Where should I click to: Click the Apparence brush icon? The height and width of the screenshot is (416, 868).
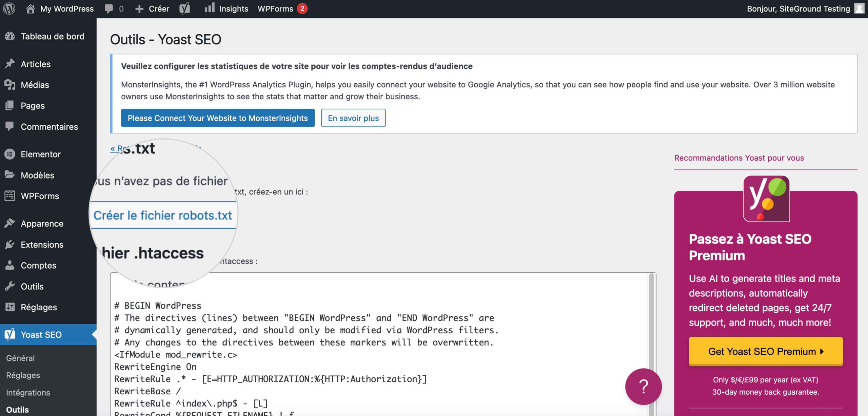click(10, 223)
